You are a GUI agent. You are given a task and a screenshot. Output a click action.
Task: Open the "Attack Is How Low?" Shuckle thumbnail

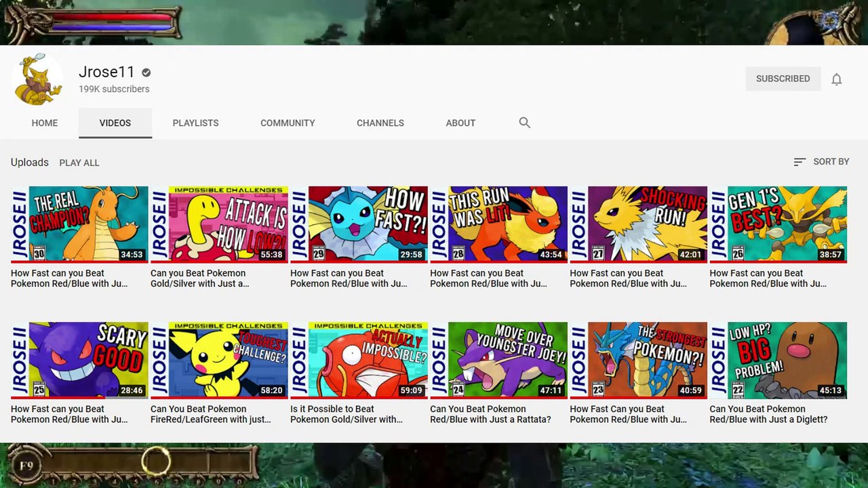(219, 224)
